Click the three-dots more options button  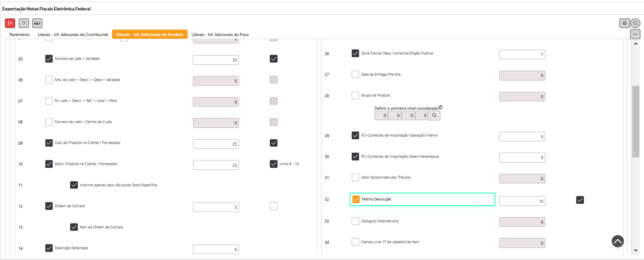pyautogui.click(x=635, y=34)
